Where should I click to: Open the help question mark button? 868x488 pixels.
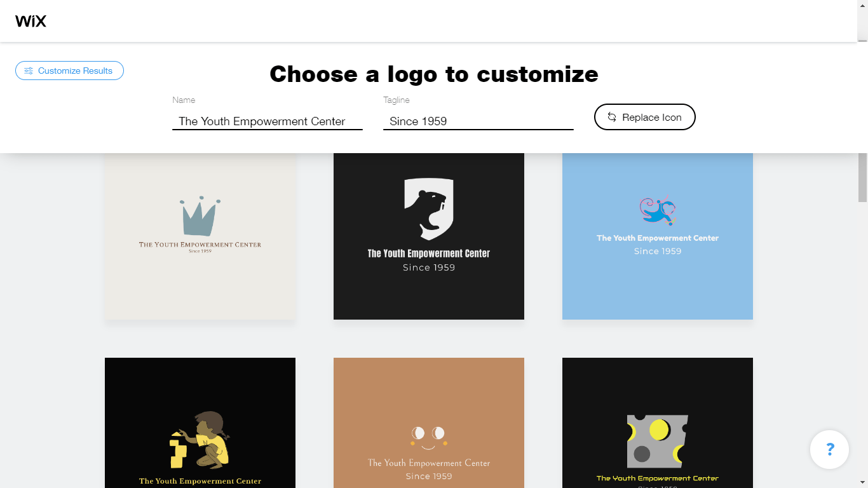pyautogui.click(x=829, y=449)
